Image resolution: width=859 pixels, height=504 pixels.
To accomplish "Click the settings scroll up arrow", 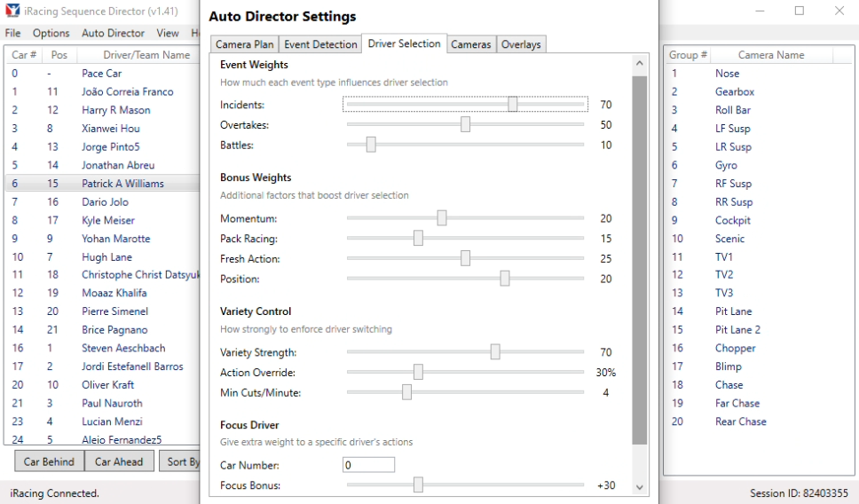I will click(x=639, y=65).
